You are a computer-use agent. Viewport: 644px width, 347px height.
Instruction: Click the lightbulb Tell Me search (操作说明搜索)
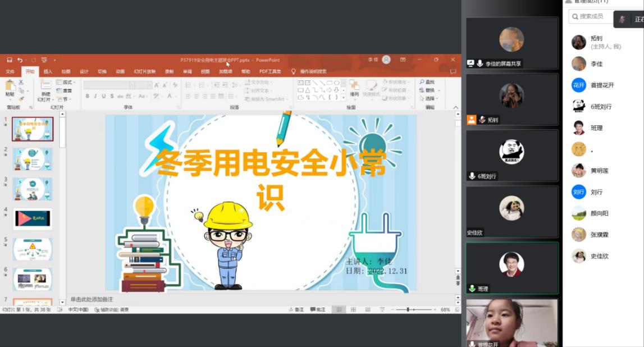click(309, 71)
